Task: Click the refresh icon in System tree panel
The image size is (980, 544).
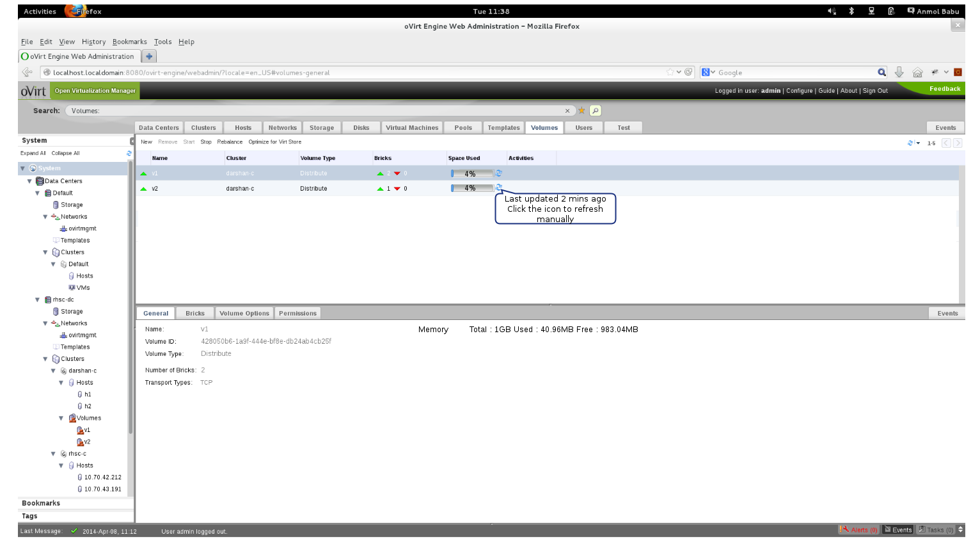Action: (129, 154)
